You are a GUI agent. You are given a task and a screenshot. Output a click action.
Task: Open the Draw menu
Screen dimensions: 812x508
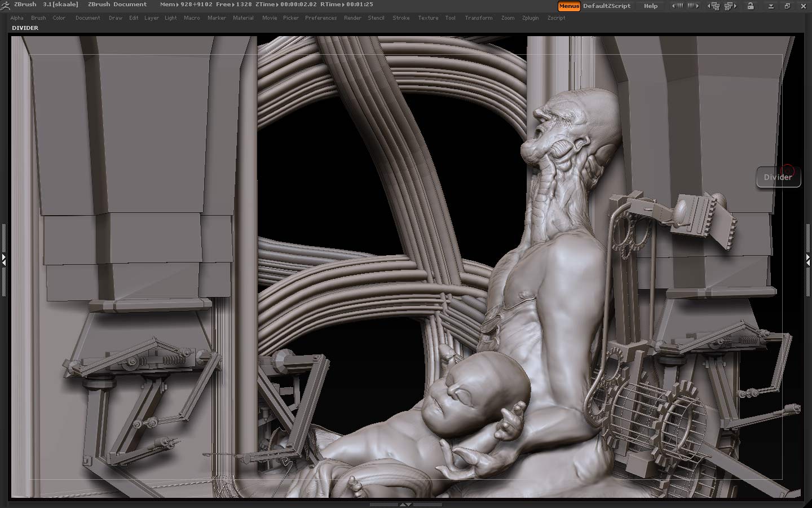tap(116, 18)
